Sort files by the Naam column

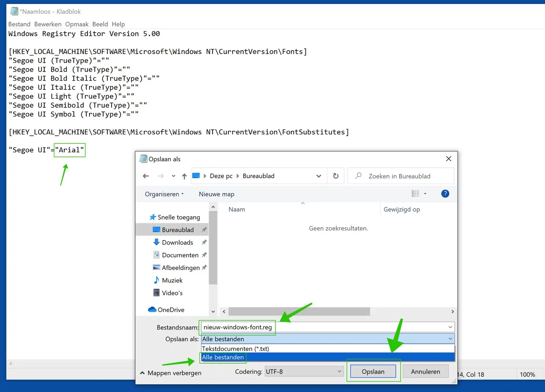point(237,209)
